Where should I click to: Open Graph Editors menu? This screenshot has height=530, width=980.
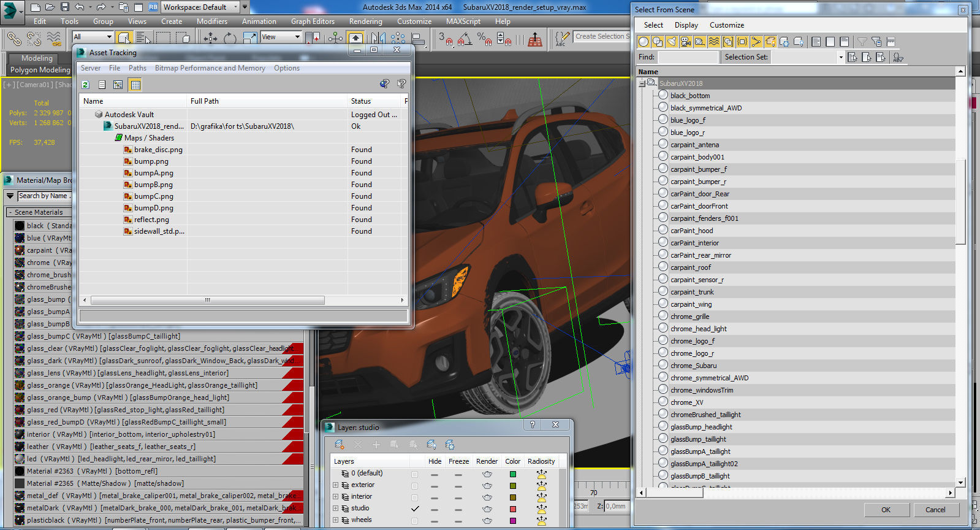313,21
